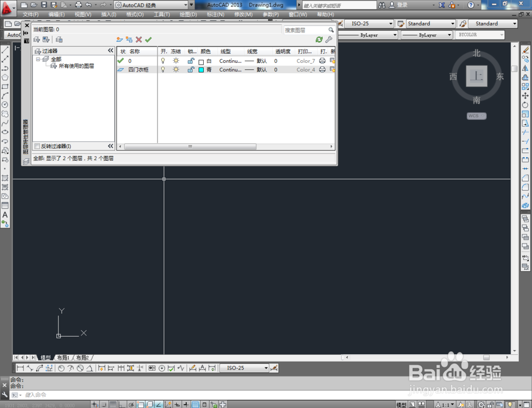Toggle plot printer icon for layer 0
Image resolution: width=532 pixels, height=408 pixels.
322,61
